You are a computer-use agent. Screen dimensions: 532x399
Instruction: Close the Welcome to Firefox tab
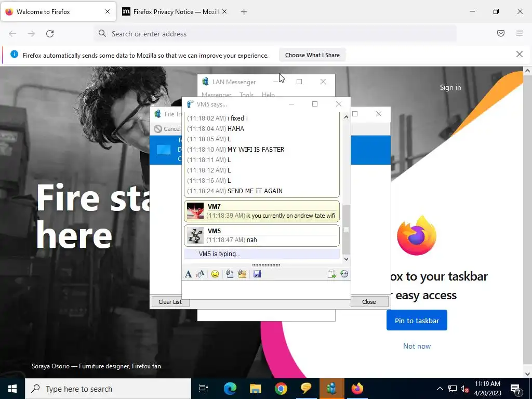108,11
